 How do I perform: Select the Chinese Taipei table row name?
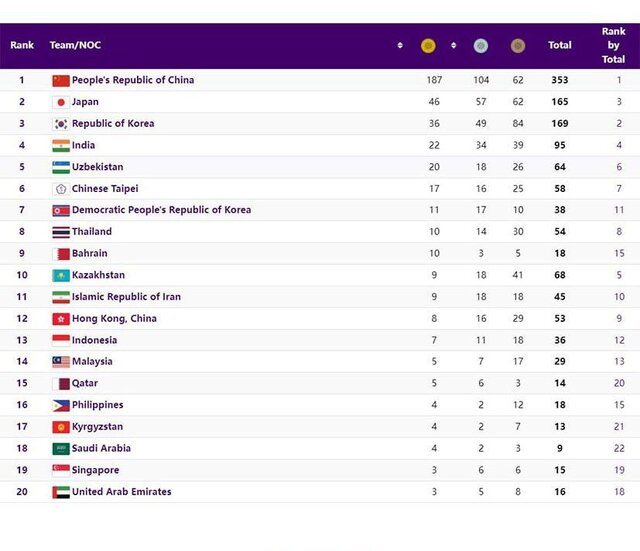pyautogui.click(x=105, y=189)
